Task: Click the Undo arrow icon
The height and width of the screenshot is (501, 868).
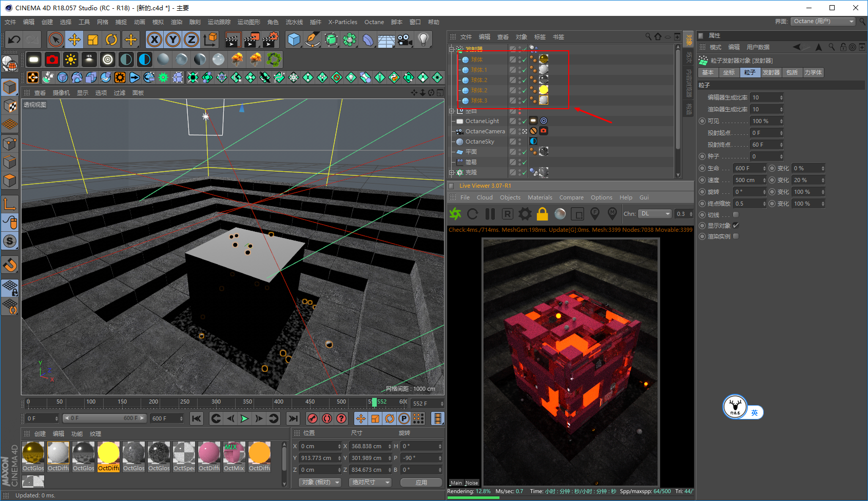Action: [x=14, y=39]
